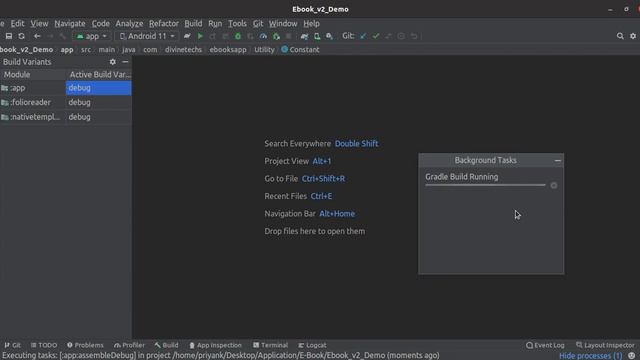Select the :nativetempl... module row
The height and width of the screenshot is (360, 640).
click(33, 117)
